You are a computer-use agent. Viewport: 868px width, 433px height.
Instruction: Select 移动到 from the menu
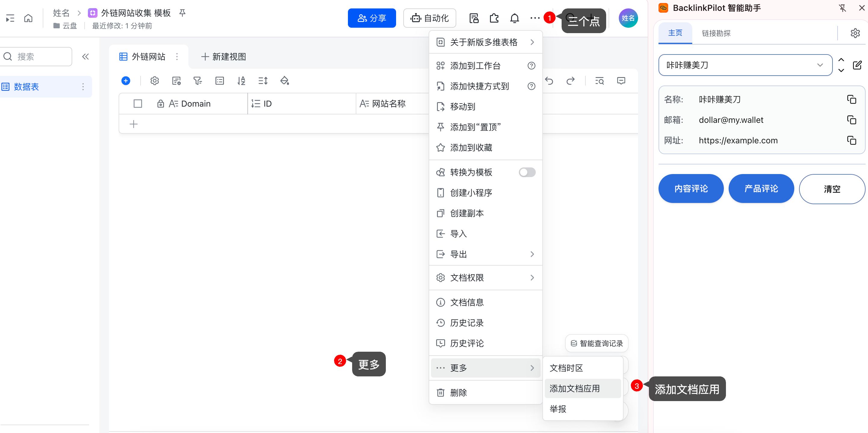pos(485,107)
